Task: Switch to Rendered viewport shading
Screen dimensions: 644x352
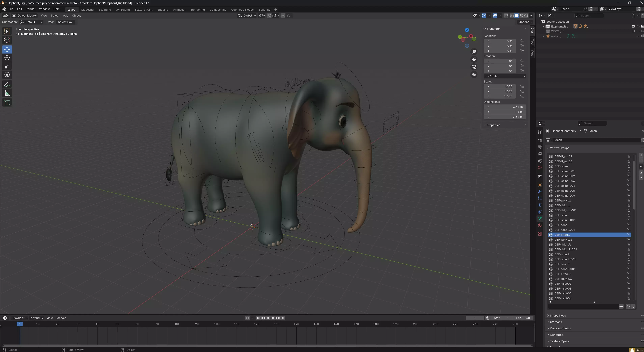Action: (x=526, y=16)
